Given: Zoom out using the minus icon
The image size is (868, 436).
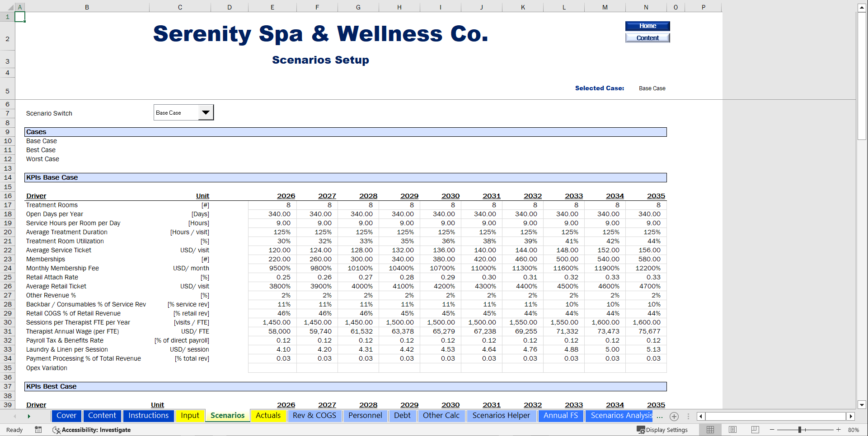Looking at the screenshot, I should click(x=773, y=430).
